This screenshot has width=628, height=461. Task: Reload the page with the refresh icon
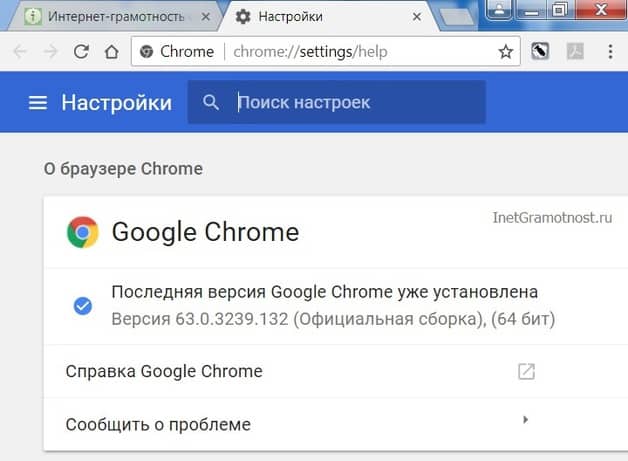click(81, 52)
